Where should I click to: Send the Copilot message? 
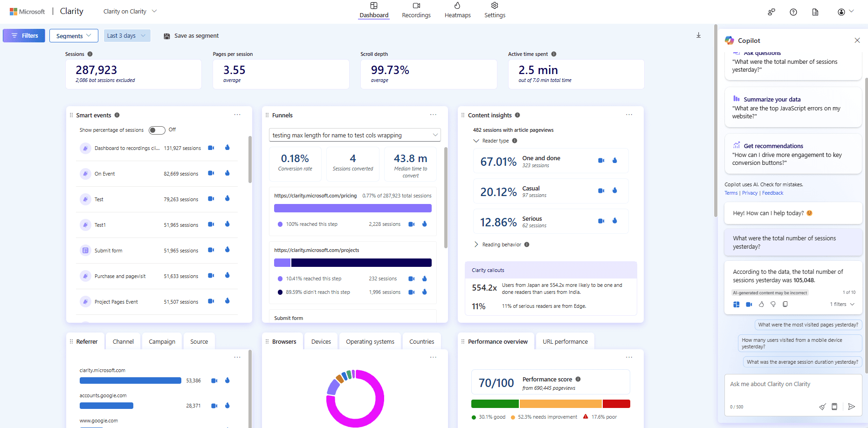point(852,407)
